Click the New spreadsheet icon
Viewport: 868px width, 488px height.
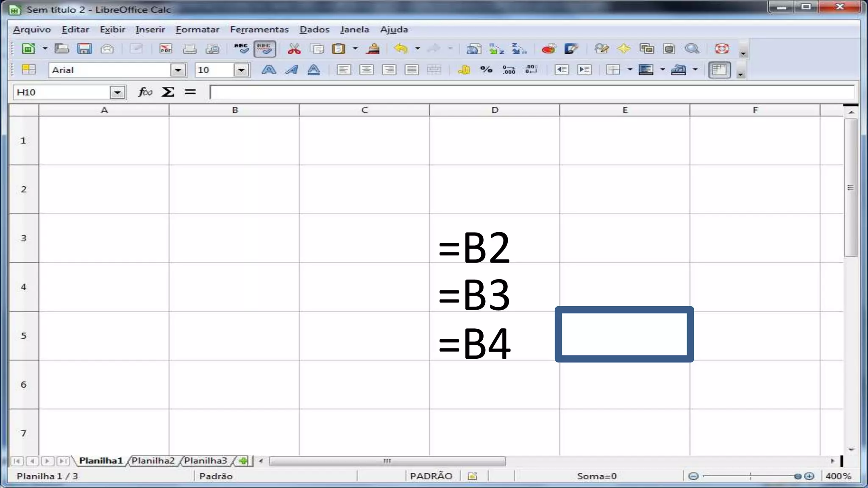point(29,49)
